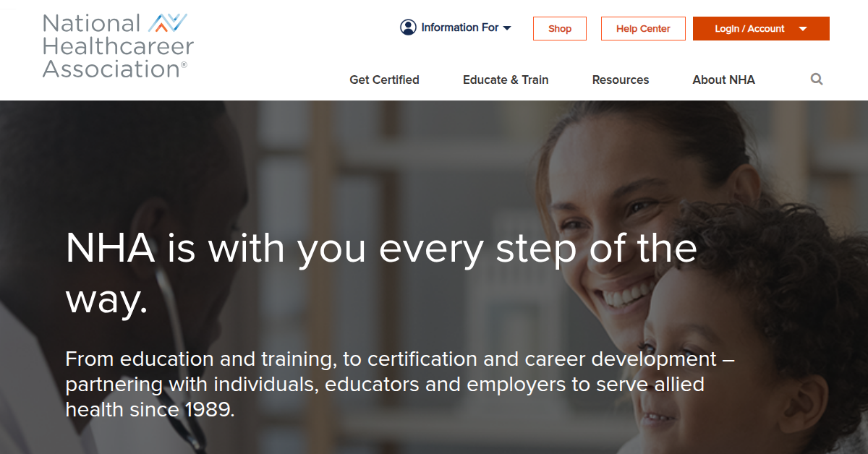Click the user profile icon
Screen dimensions: 868x454
point(409,27)
